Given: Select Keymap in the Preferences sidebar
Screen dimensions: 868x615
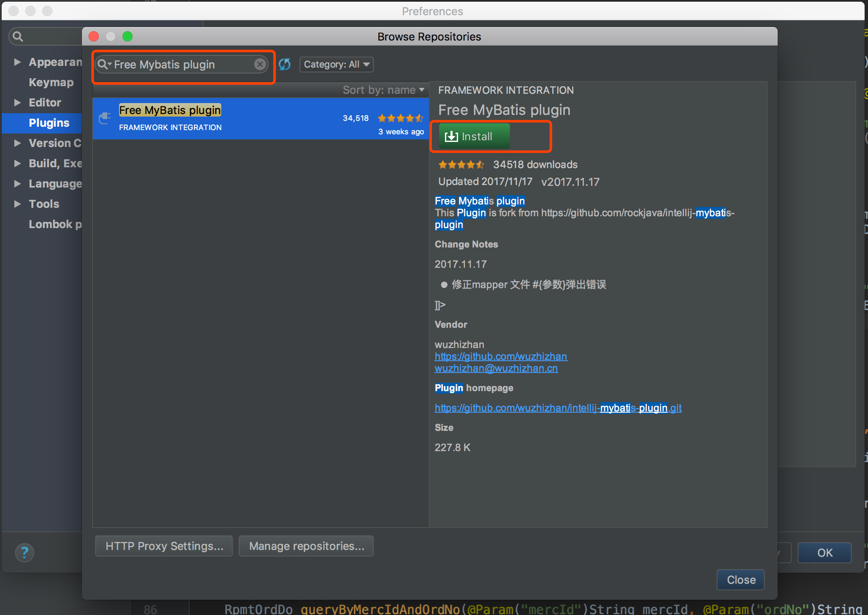Looking at the screenshot, I should [51, 82].
